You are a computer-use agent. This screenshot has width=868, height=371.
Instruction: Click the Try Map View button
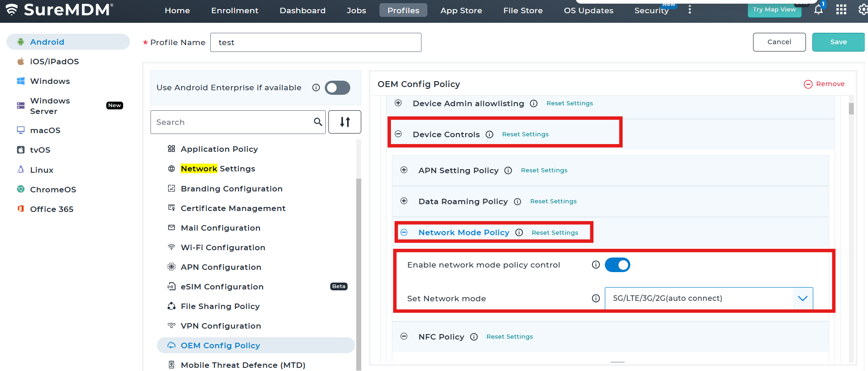774,10
